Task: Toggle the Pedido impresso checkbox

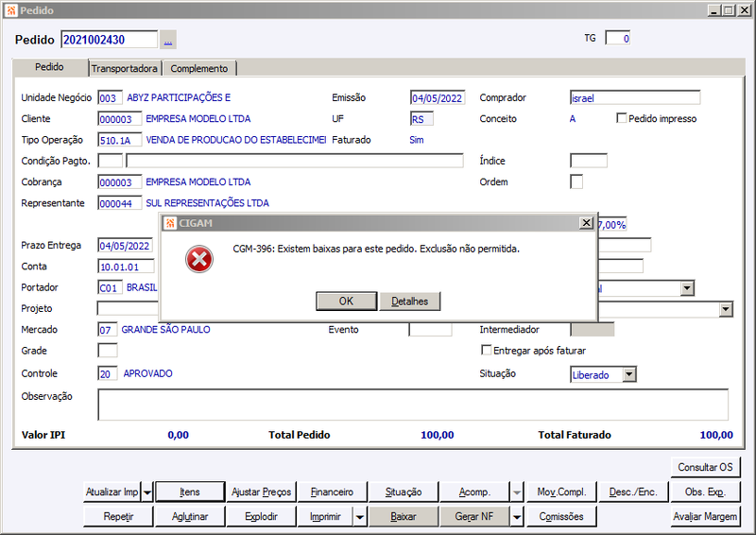Action: tap(622, 118)
